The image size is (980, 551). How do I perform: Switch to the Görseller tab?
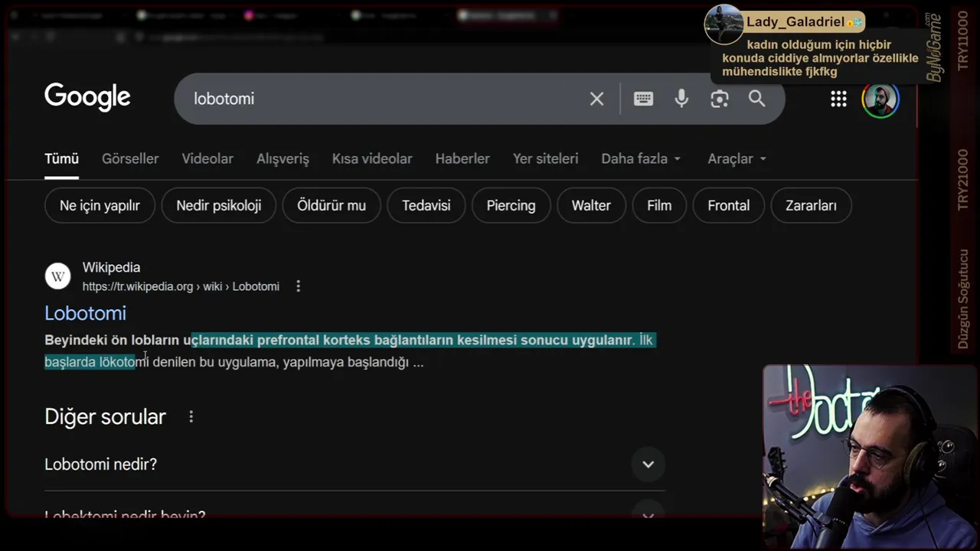[x=130, y=159]
